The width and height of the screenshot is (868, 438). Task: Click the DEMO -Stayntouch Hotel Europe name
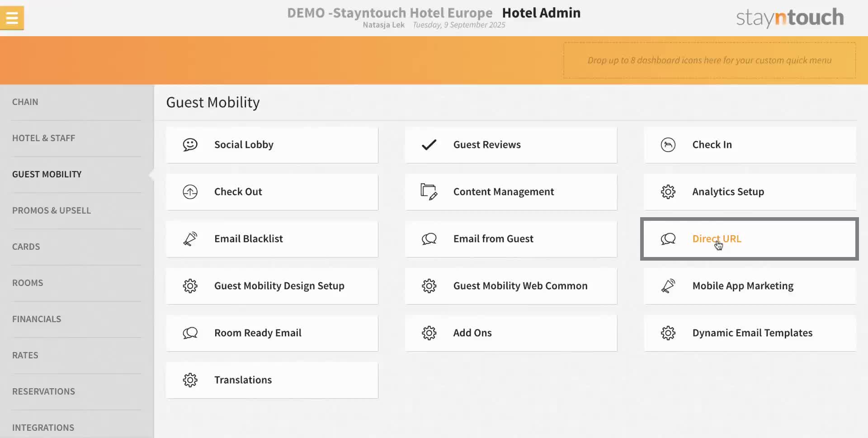click(x=390, y=13)
